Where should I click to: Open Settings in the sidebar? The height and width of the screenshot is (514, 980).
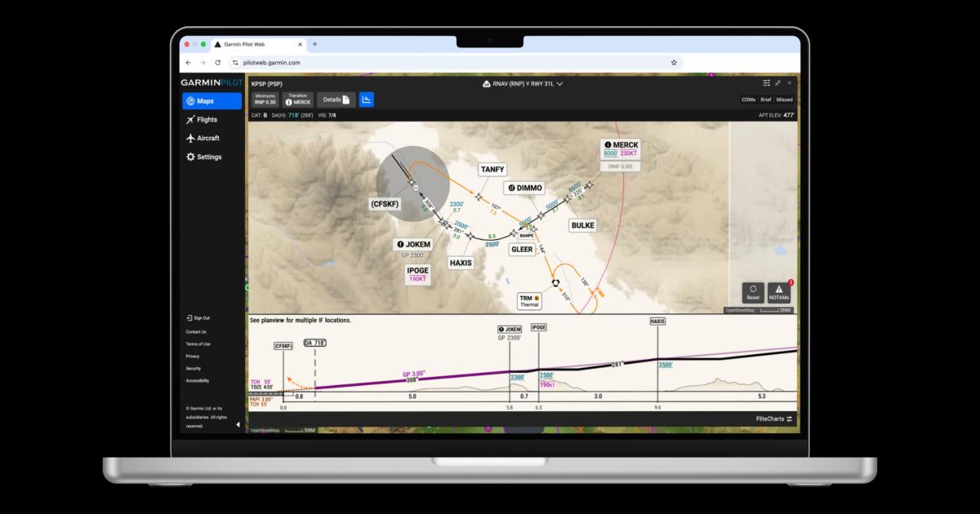(203, 157)
